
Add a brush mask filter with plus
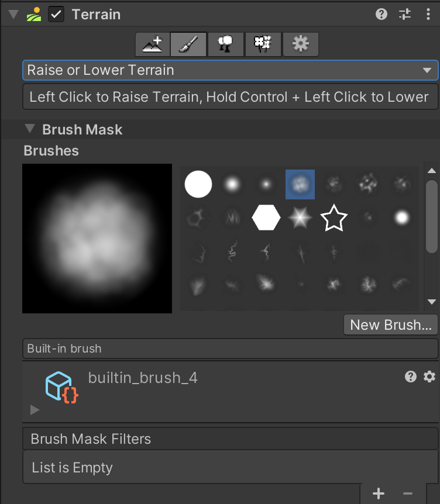pyautogui.click(x=379, y=493)
